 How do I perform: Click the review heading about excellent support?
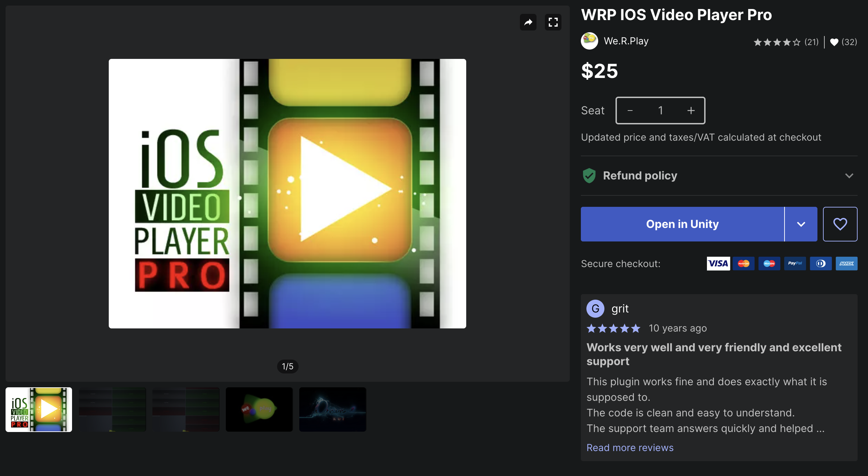point(714,354)
